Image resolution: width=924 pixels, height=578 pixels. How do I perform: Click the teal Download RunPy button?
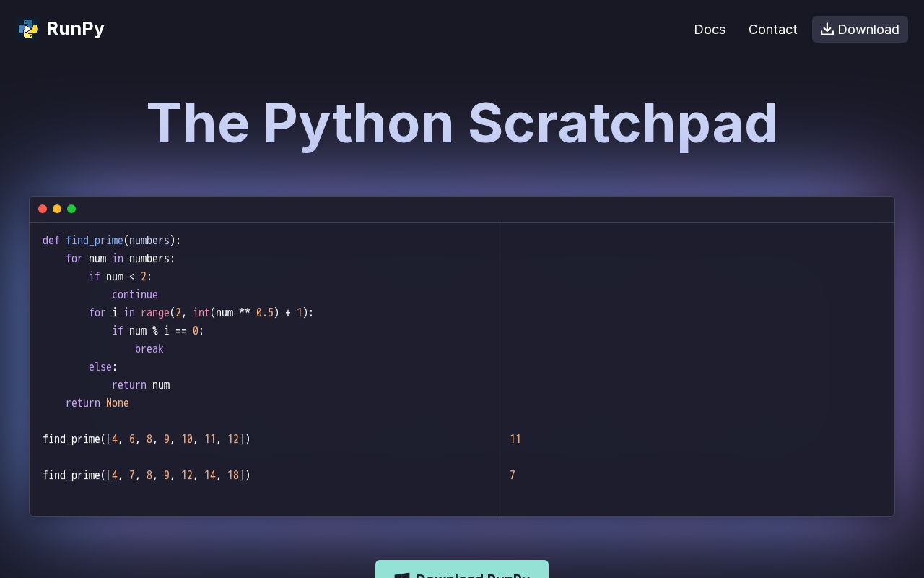coord(462,571)
